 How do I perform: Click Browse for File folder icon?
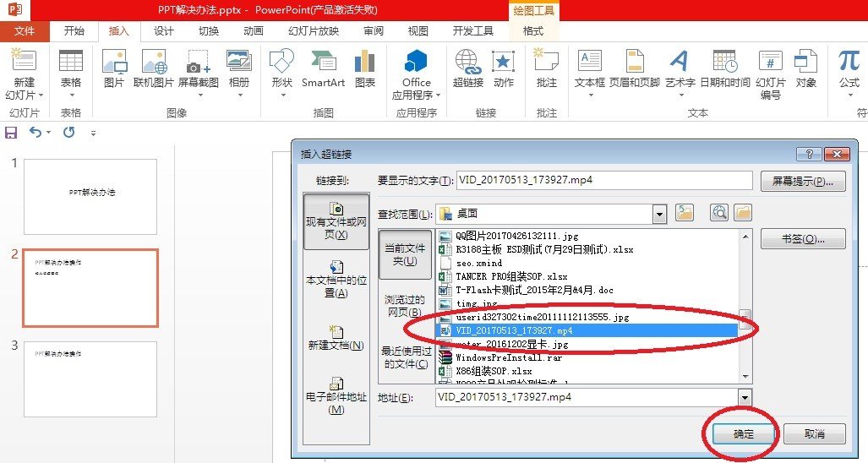(x=743, y=213)
